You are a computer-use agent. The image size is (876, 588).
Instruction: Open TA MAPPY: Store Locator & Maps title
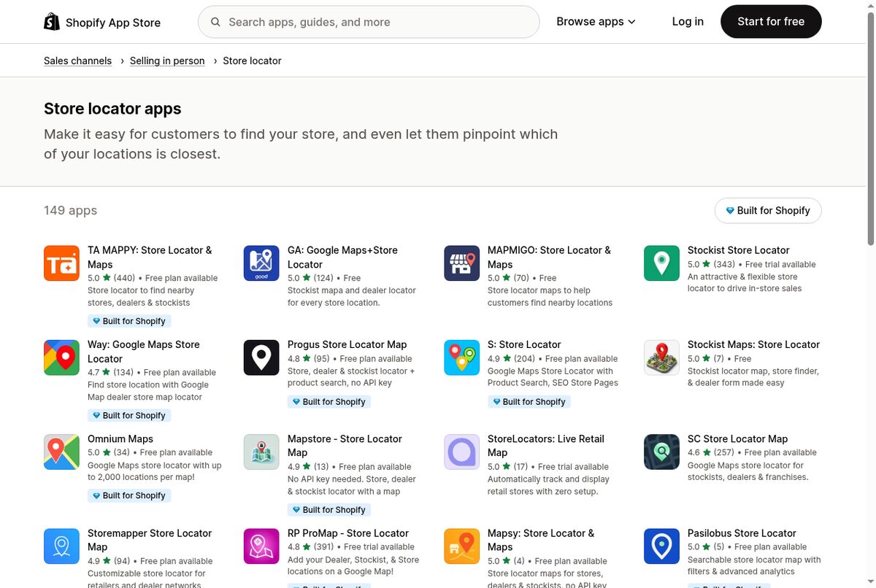point(150,257)
